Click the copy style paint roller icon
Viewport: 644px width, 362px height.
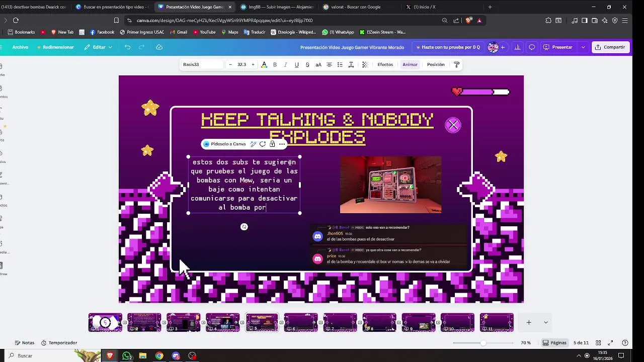click(457, 64)
